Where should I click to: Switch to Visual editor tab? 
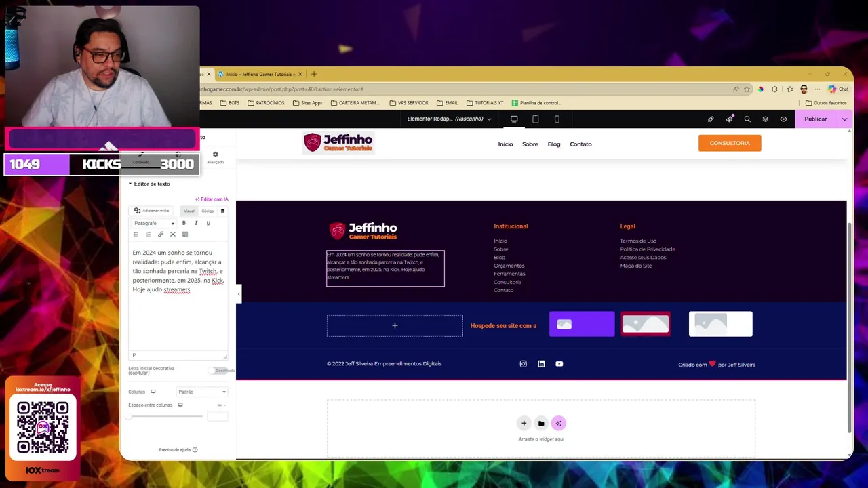click(x=189, y=211)
